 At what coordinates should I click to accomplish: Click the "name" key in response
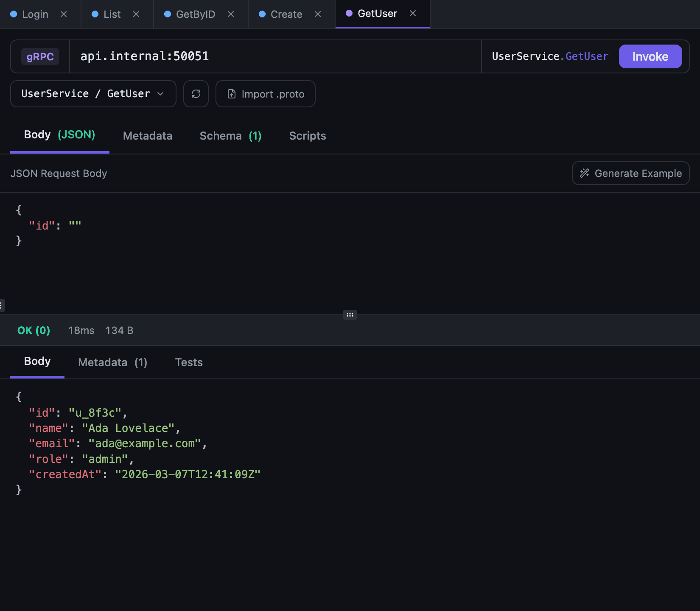(x=48, y=428)
